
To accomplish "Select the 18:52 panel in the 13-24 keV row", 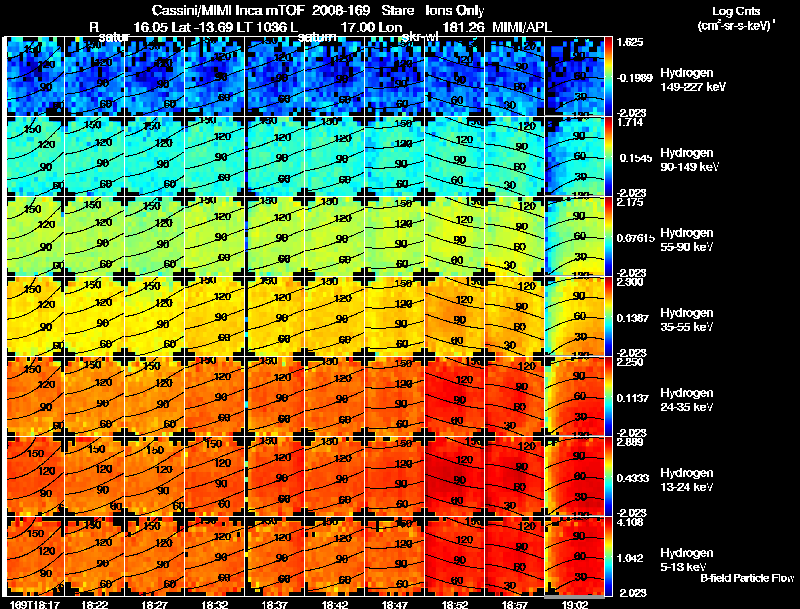I will (x=454, y=476).
